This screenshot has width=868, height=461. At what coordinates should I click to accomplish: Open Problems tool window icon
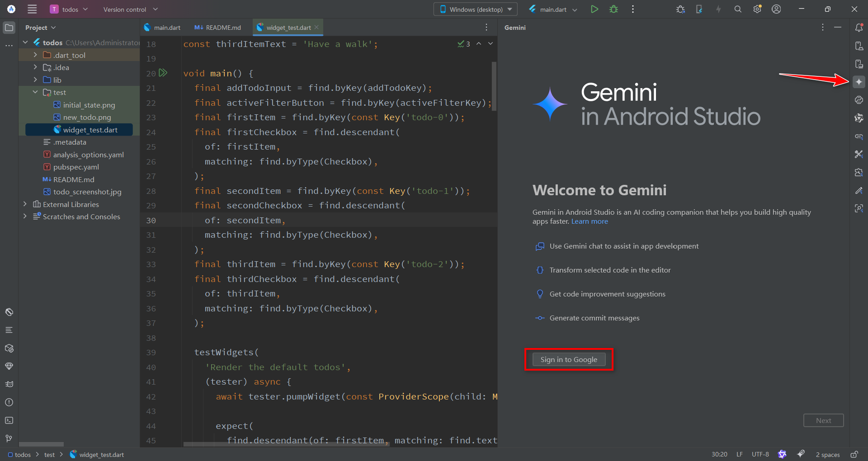point(9,402)
